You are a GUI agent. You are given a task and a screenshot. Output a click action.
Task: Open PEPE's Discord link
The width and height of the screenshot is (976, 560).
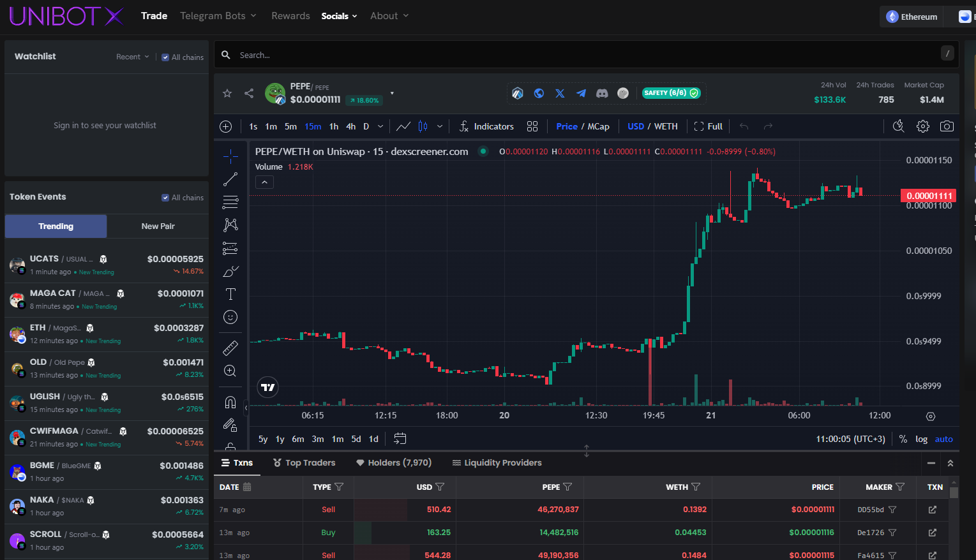602,93
